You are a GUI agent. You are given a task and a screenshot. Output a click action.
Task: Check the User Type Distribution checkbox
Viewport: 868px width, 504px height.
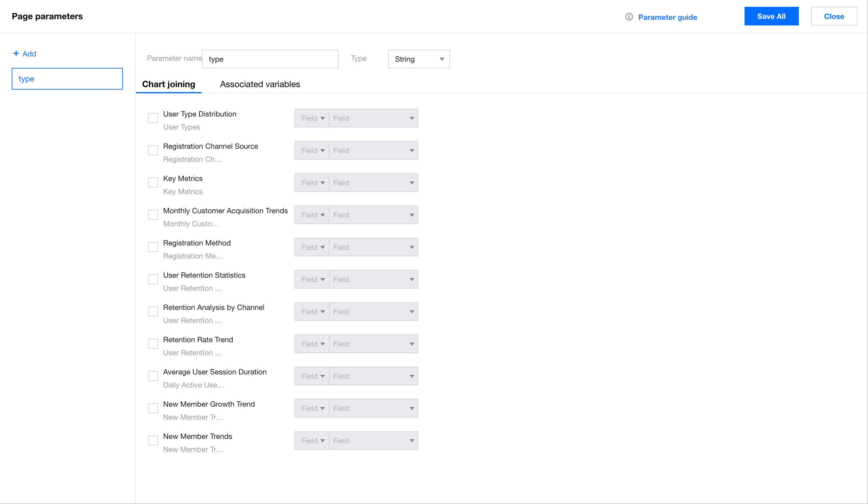click(x=153, y=118)
